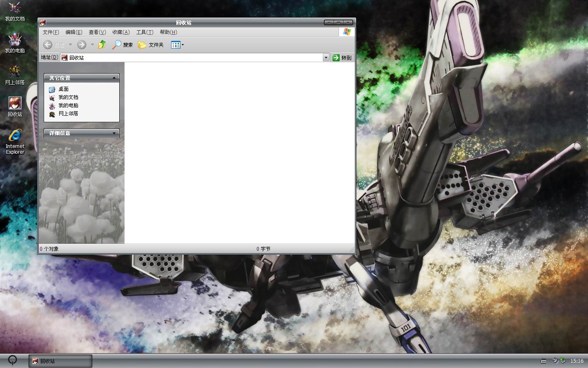Go up one folder level icon
This screenshot has width=588, height=368.
click(x=102, y=45)
